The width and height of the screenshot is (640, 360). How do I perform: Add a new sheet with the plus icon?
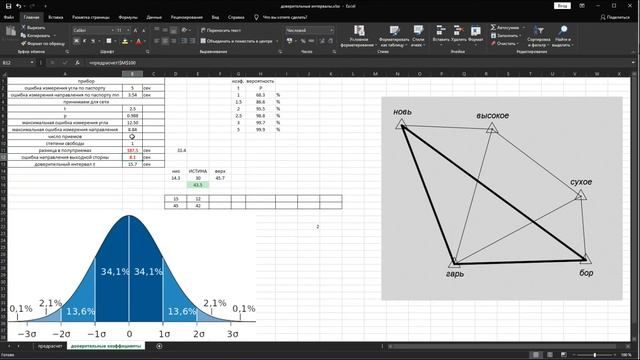point(159,346)
